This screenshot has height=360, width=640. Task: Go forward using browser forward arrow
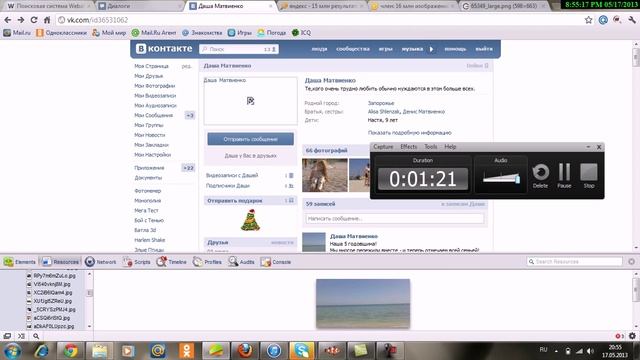(20, 20)
